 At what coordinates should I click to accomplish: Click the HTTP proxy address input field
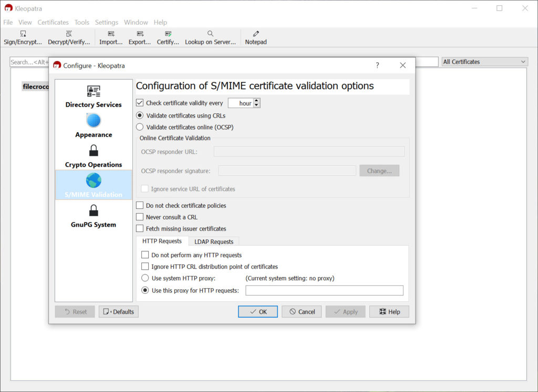click(x=324, y=290)
